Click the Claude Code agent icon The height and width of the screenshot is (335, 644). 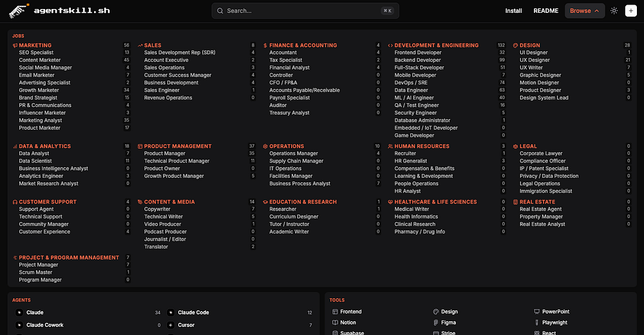[x=171, y=312]
